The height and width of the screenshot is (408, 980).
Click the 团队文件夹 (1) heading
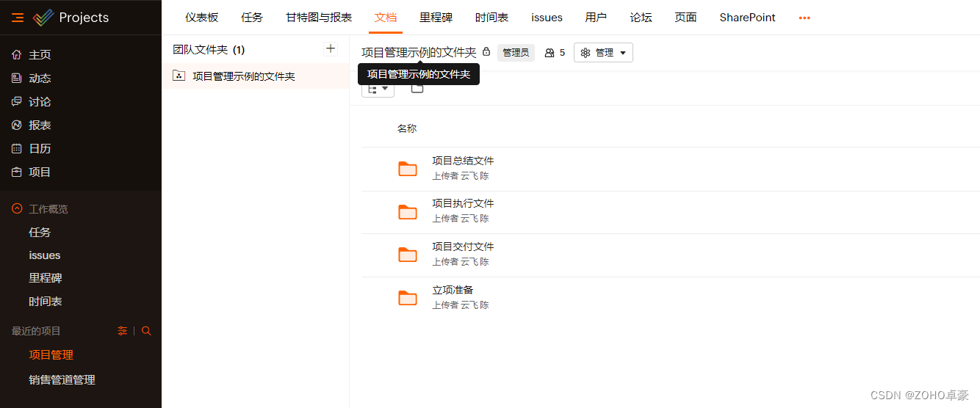(209, 50)
